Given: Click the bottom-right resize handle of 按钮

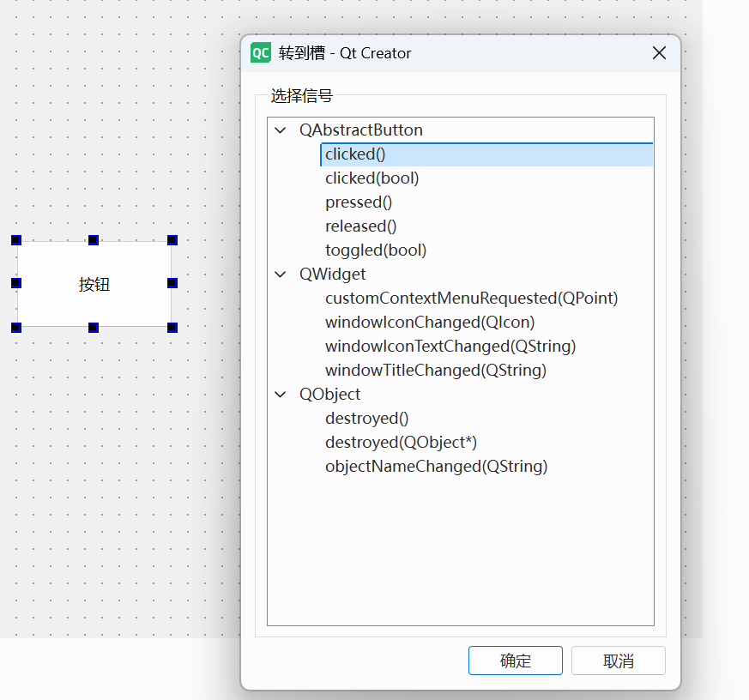Looking at the screenshot, I should [x=172, y=328].
